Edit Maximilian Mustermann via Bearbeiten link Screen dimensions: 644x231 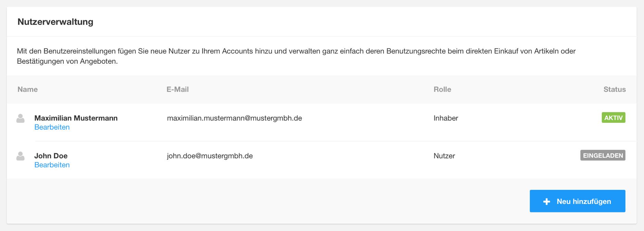[52, 127]
